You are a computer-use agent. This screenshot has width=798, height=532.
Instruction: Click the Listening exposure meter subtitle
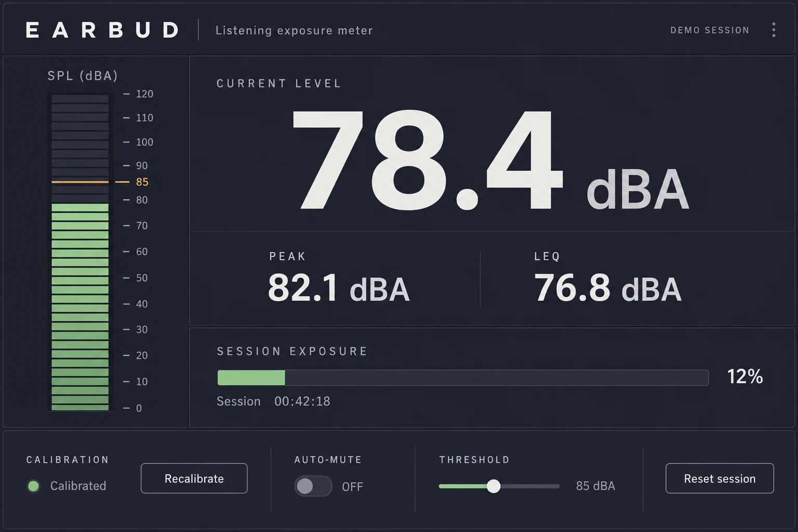click(294, 31)
